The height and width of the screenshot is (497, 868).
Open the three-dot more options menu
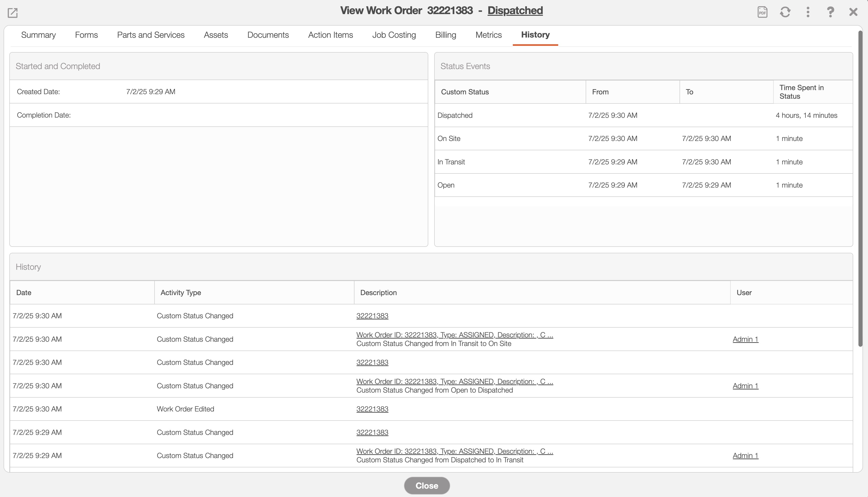point(808,12)
